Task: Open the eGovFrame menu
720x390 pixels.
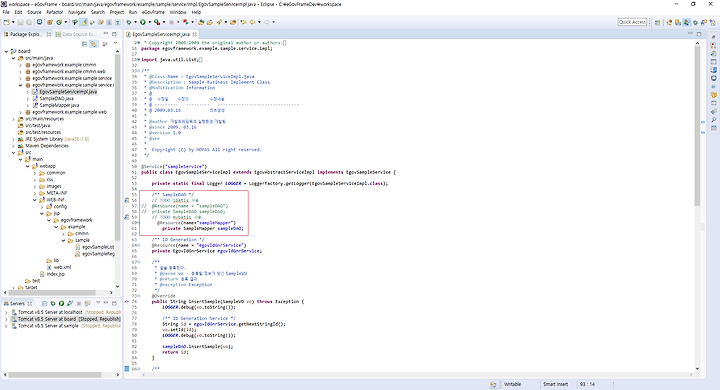Action: coord(153,12)
